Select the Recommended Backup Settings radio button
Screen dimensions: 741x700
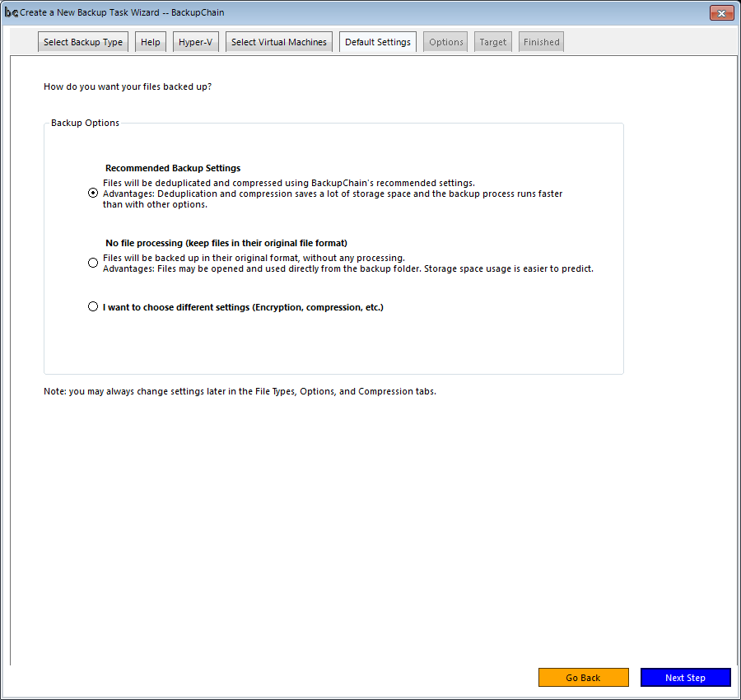tap(93, 193)
